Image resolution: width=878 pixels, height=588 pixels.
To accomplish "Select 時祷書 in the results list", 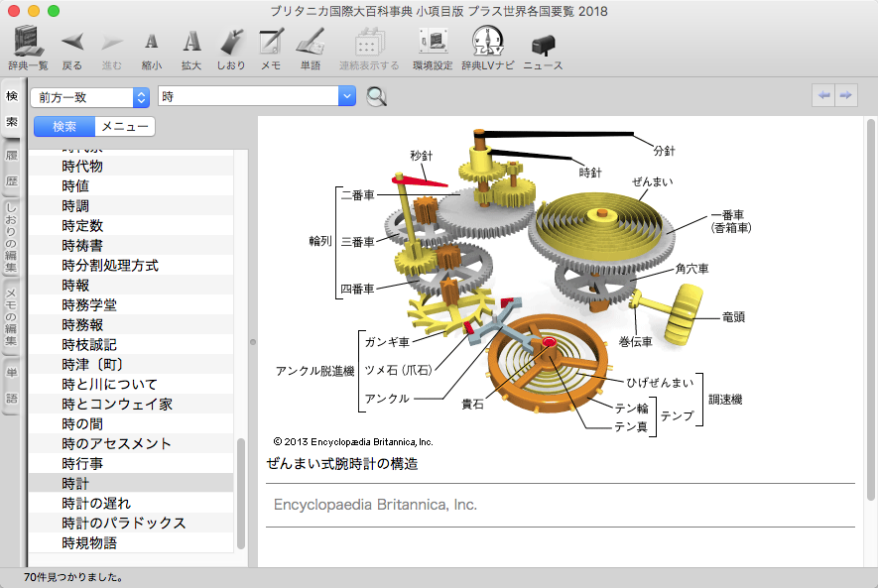I will [x=131, y=246].
